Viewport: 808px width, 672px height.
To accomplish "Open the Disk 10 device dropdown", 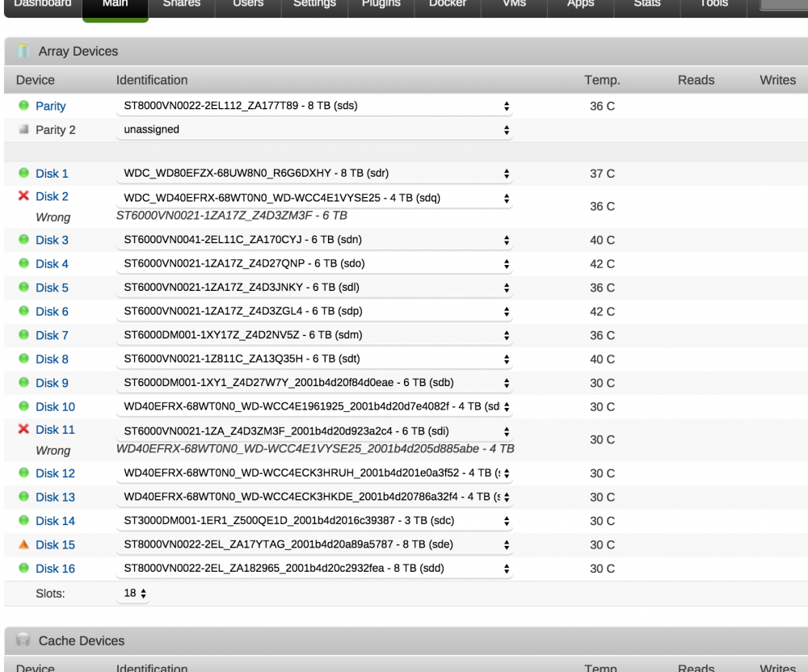I will 314,407.
